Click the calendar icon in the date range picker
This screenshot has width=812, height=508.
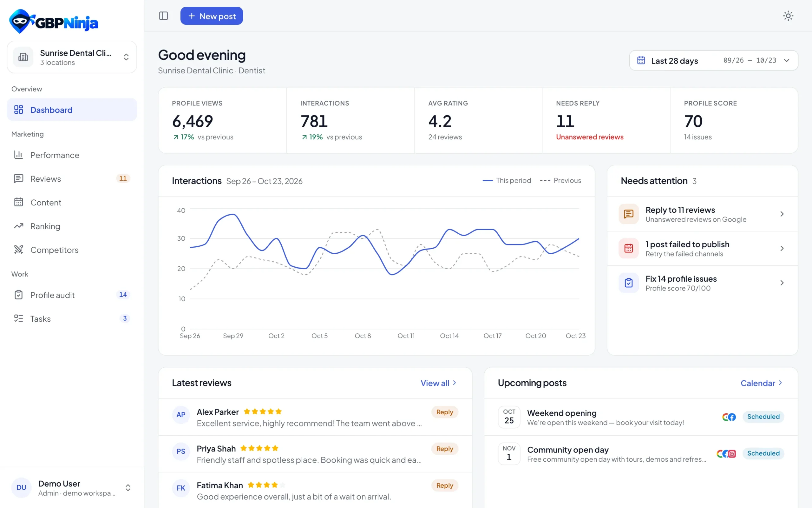(641, 60)
